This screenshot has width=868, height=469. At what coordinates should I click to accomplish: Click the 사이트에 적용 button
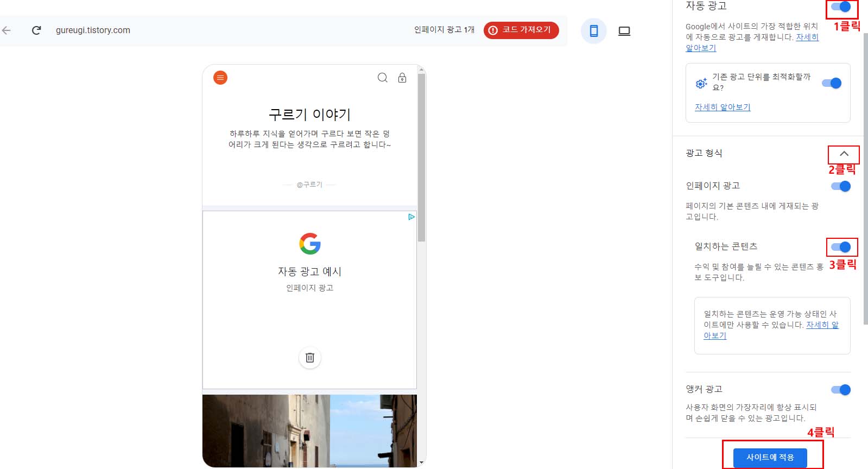click(770, 458)
